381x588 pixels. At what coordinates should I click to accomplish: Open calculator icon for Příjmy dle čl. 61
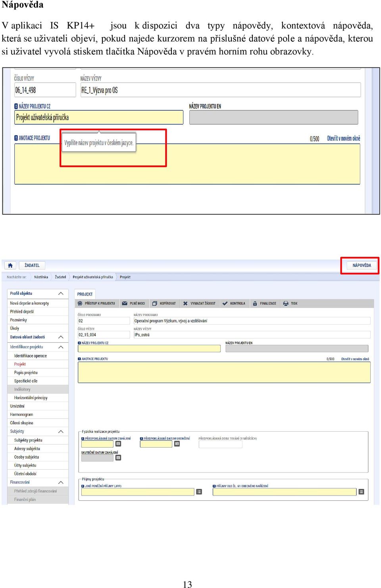tap(361, 492)
